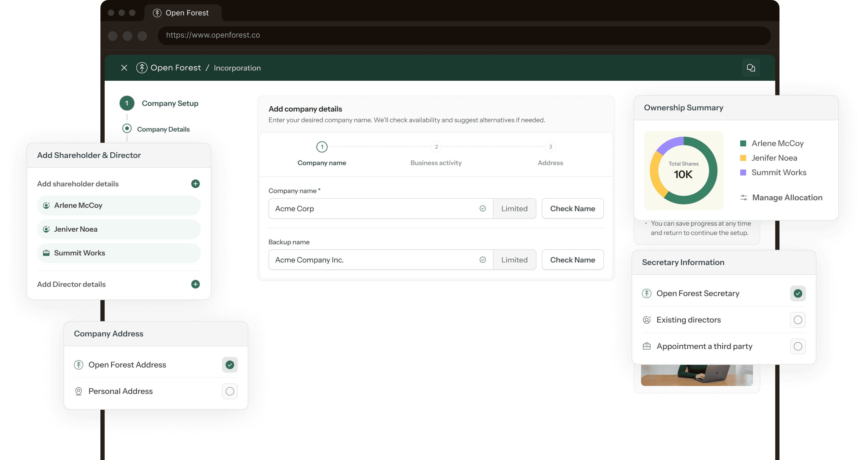
Task: Click the tree icon next to Open Forest Address
Action: 79,365
